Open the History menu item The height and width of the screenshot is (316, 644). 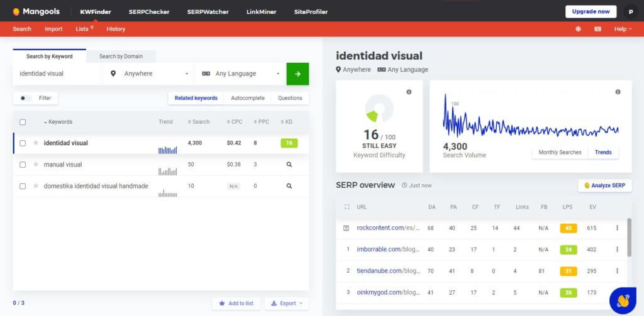pyautogui.click(x=116, y=29)
